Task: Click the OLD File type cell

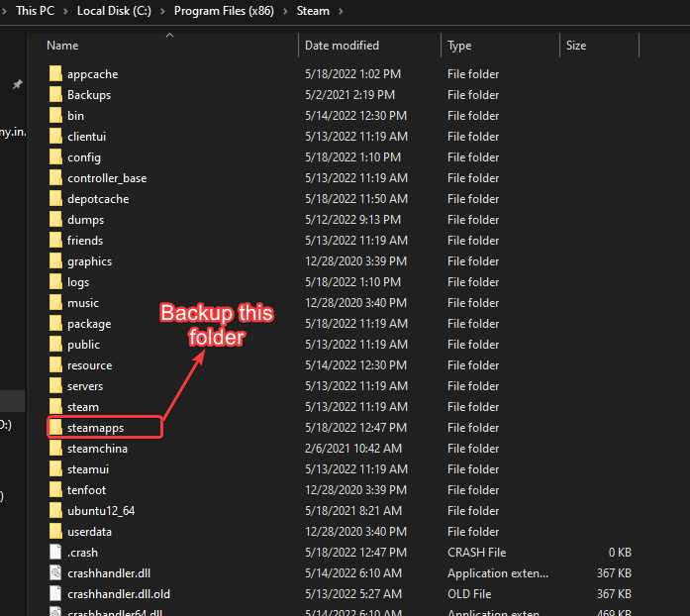Action: (x=469, y=593)
